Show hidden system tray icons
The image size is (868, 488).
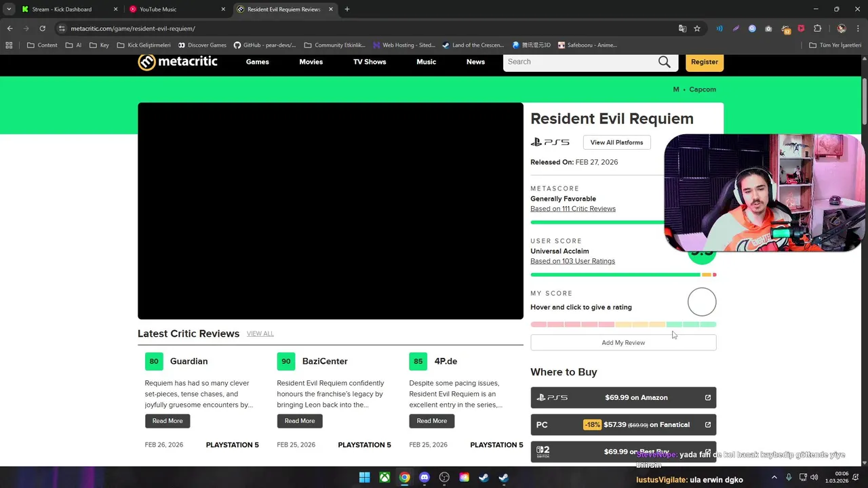point(775,477)
